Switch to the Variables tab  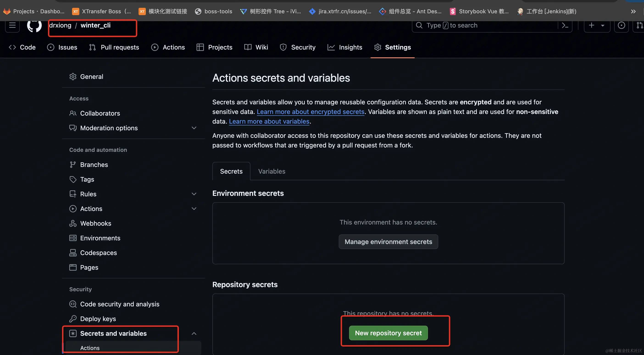pyautogui.click(x=272, y=171)
